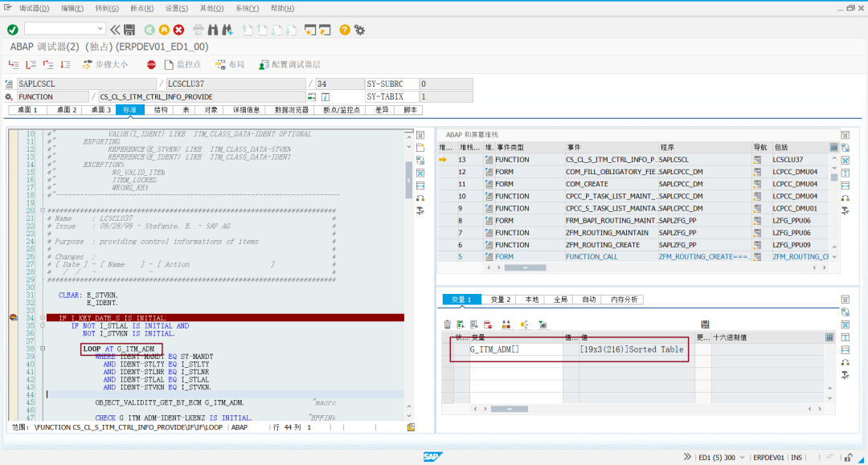Image resolution: width=868 pixels, height=465 pixels.
Task: Click the save disk icon in toolbar
Action: click(x=129, y=30)
